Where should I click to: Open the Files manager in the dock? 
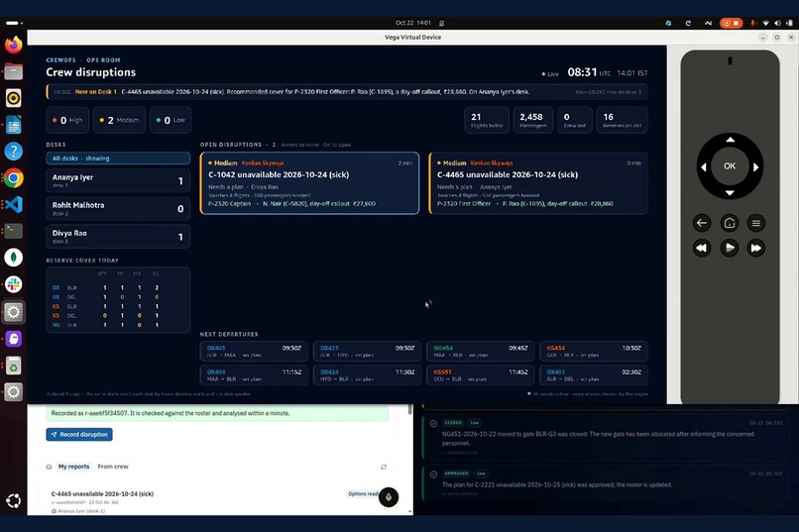coord(14,71)
